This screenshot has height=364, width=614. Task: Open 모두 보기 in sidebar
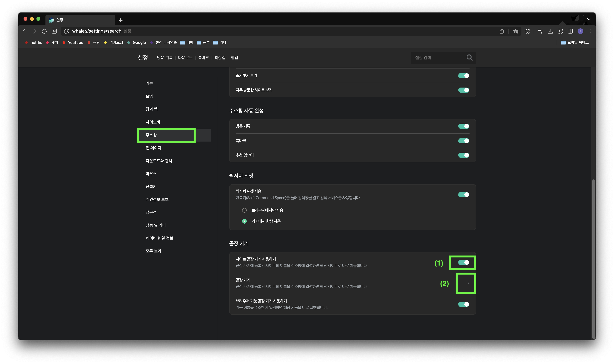point(153,251)
